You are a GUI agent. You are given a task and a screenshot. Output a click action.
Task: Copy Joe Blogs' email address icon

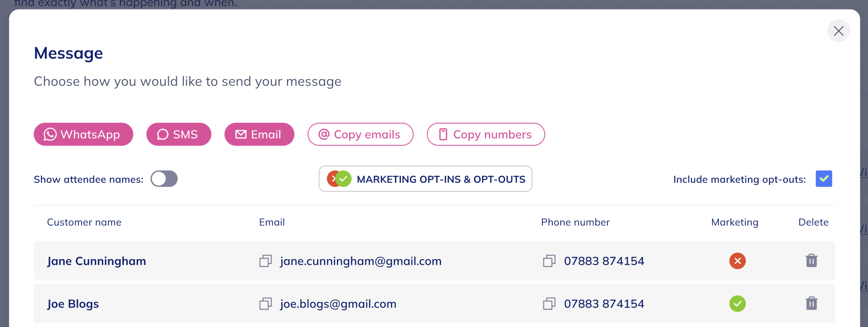coord(266,304)
